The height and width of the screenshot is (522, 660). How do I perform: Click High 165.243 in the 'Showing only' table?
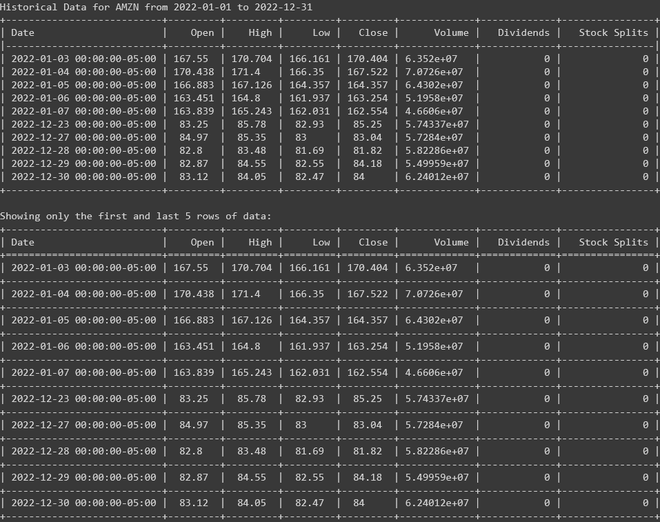252,373
